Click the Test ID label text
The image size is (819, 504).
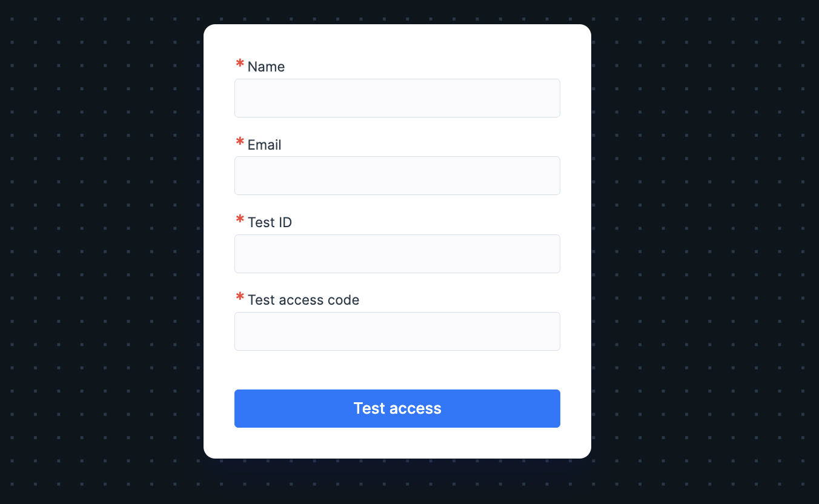tap(270, 222)
